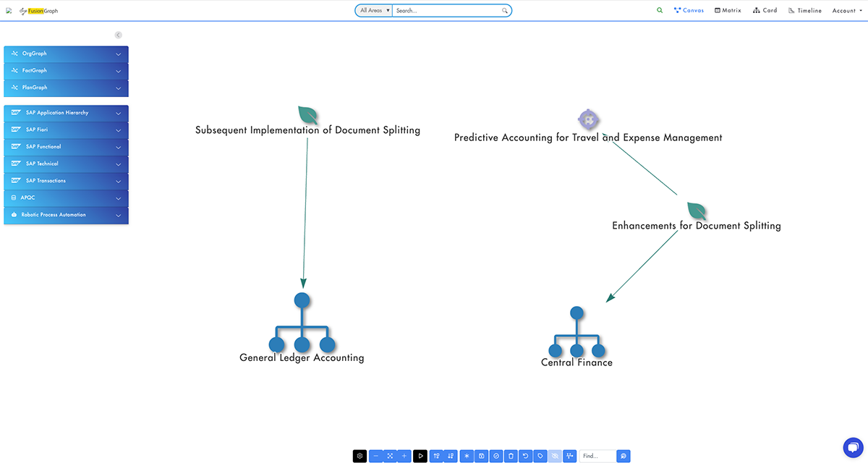Zoom in on the canvas

(404, 456)
